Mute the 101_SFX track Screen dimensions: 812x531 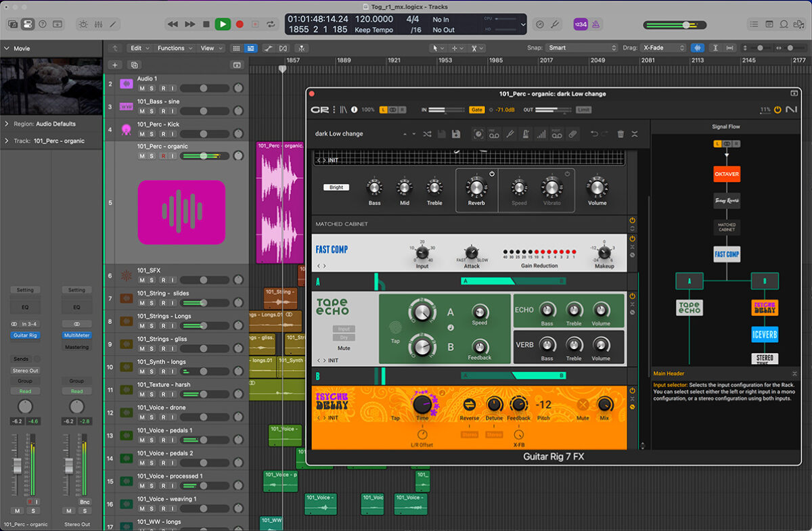pos(142,279)
